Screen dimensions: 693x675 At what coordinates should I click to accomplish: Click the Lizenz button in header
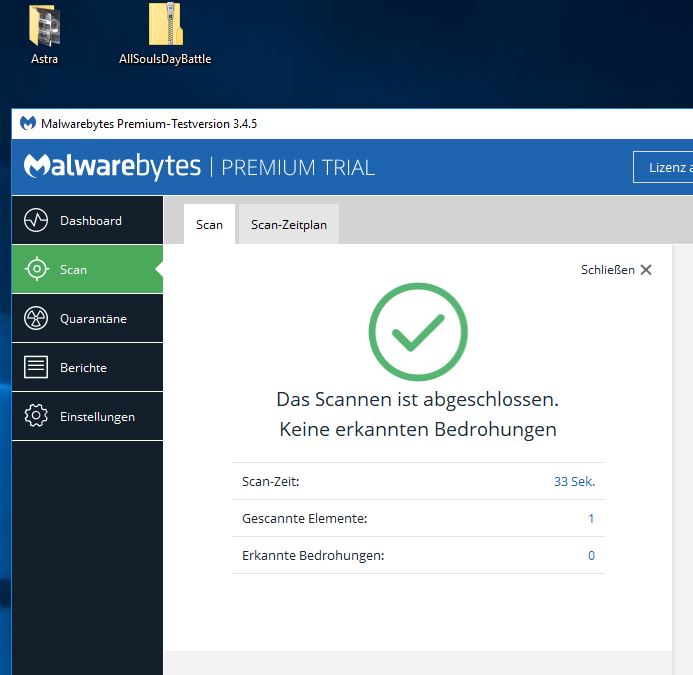pyautogui.click(x=663, y=167)
